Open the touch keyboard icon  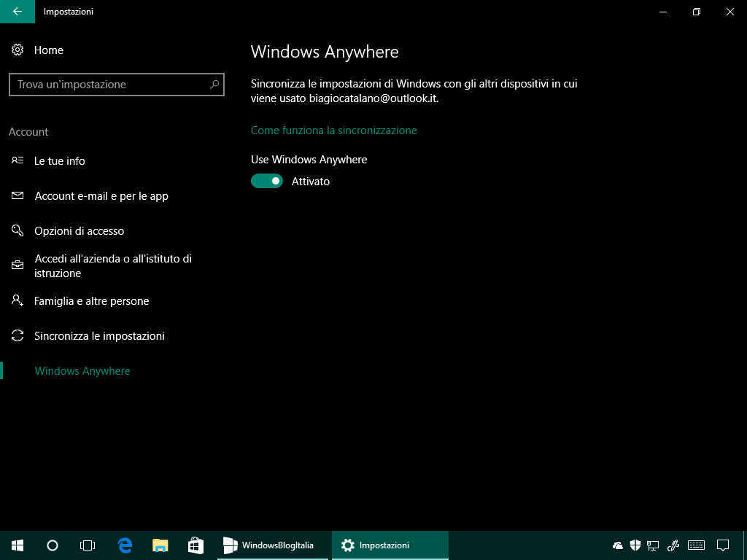[697, 545]
